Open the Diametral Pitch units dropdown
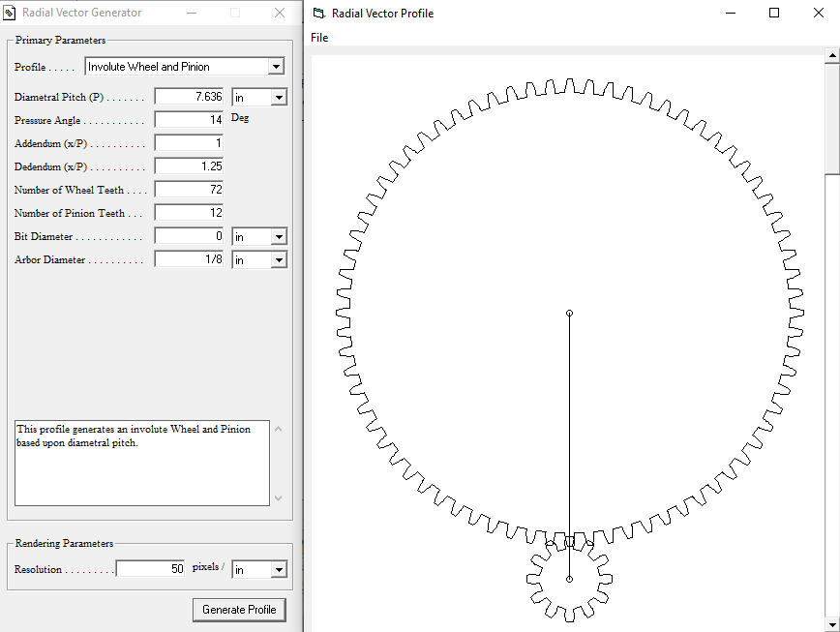The width and height of the screenshot is (840, 632). 280,96
